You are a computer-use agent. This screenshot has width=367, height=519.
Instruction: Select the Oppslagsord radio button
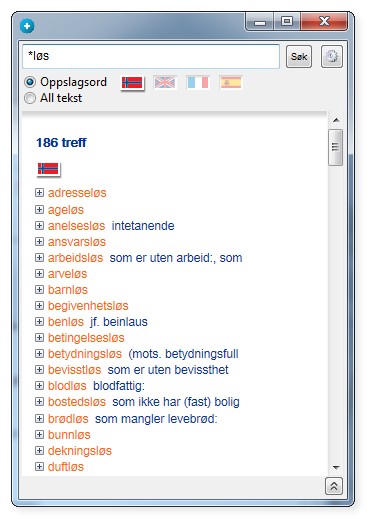(30, 82)
